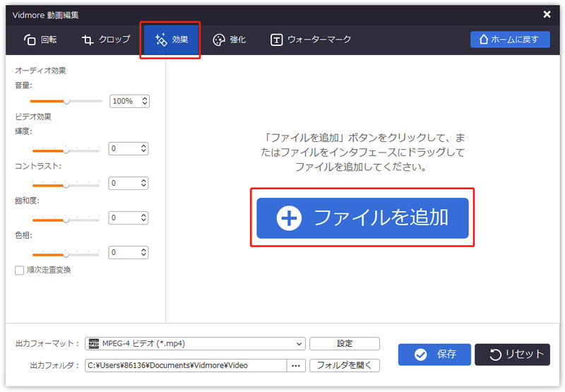The image size is (565, 392).
Task: Click the オーディオ効果 section label
Action: 40,71
